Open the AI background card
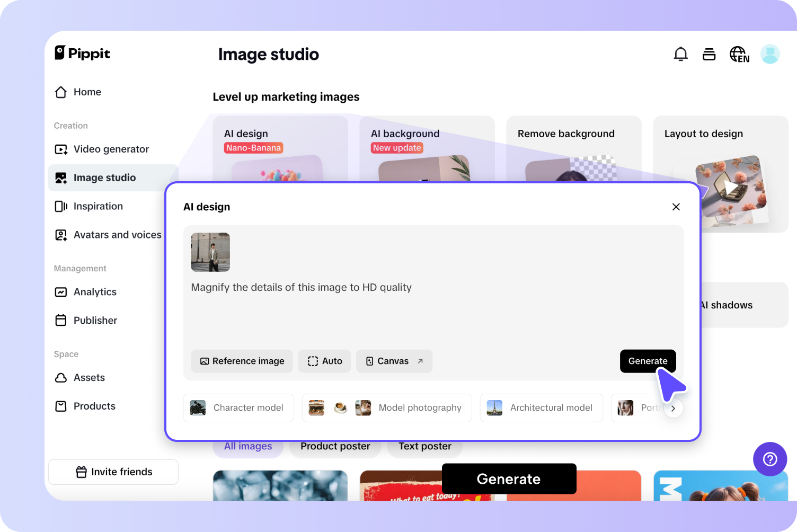 [x=427, y=148]
